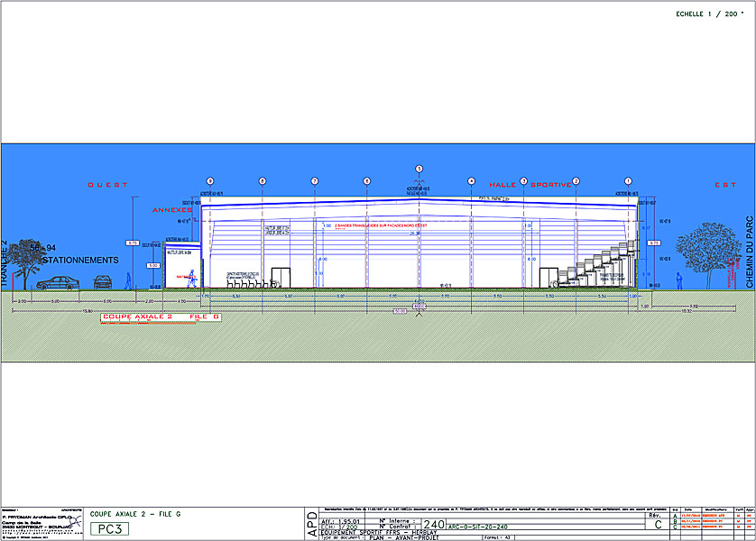The width and height of the screenshot is (756, 541).
Task: Click the COUPE AXIALE 2 FILE G red title
Action: point(161,317)
